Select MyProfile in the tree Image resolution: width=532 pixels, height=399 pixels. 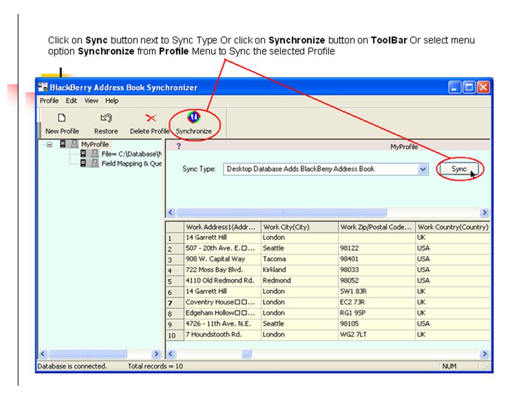coord(95,144)
